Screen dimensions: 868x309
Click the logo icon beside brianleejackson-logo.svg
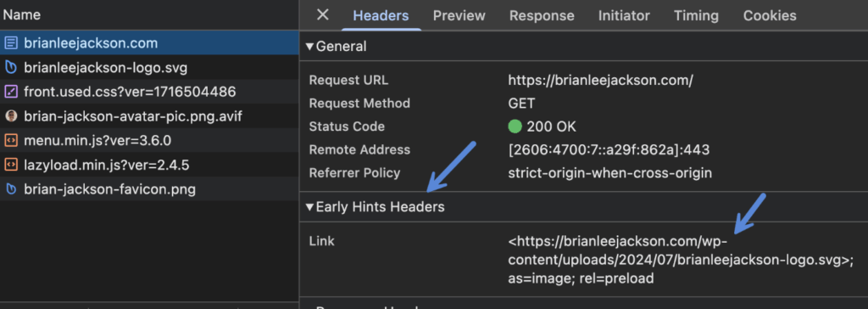click(x=10, y=68)
